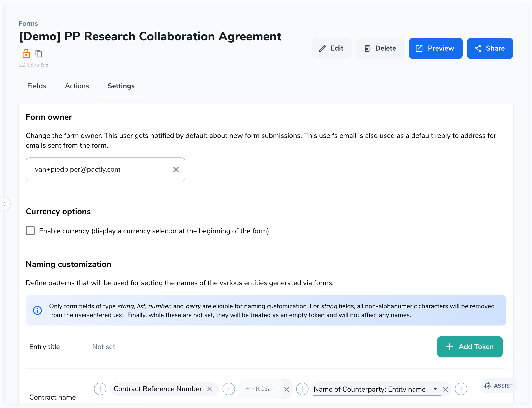Insert a token between RCA and Name of Counterparty
The image size is (532, 408).
(x=302, y=389)
